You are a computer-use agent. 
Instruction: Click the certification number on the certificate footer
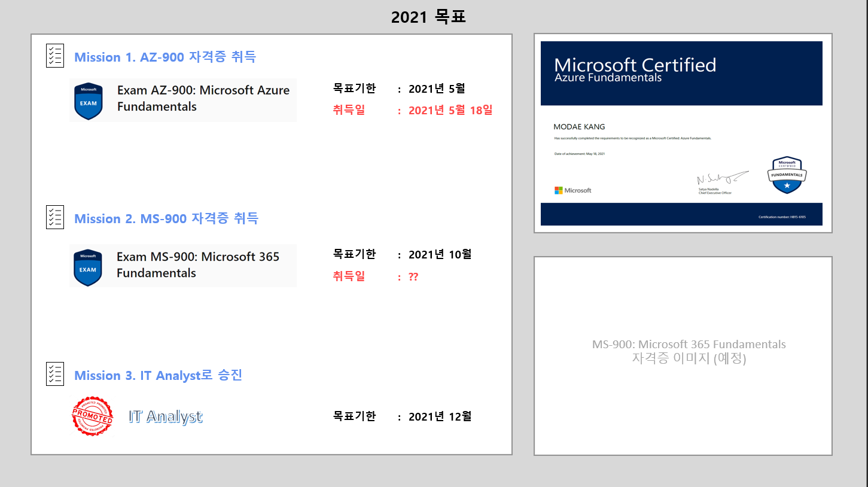click(x=782, y=217)
